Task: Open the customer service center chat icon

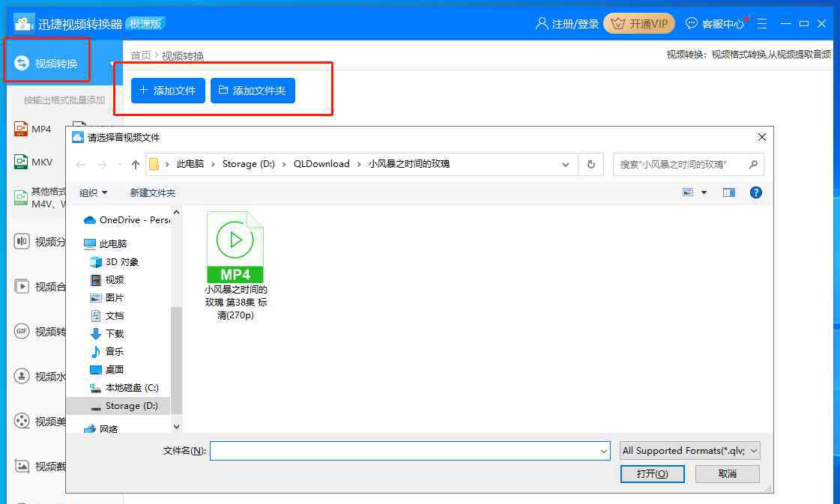Action: pos(691,24)
